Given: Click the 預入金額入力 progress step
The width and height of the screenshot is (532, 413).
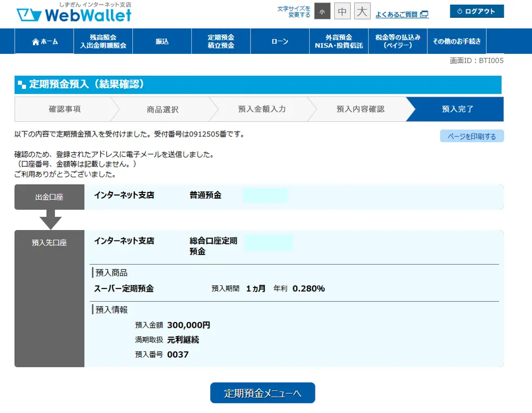Looking at the screenshot, I should [x=262, y=109].
